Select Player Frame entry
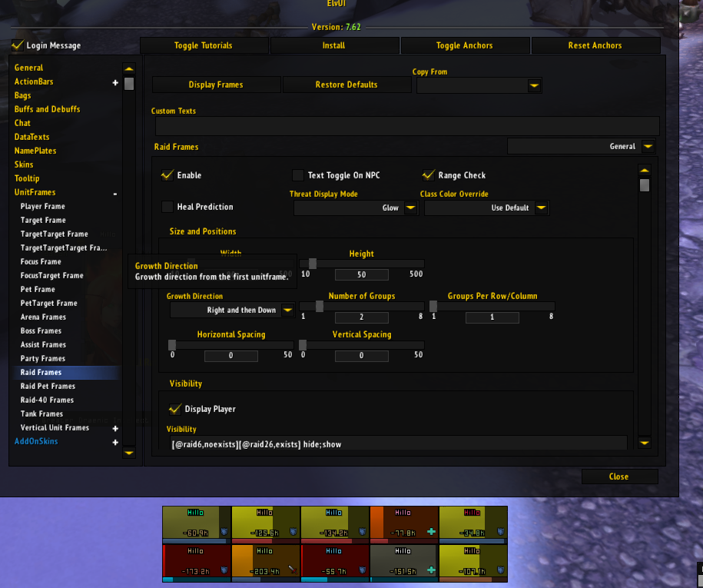Viewport: 703px width, 588px height. tap(42, 206)
